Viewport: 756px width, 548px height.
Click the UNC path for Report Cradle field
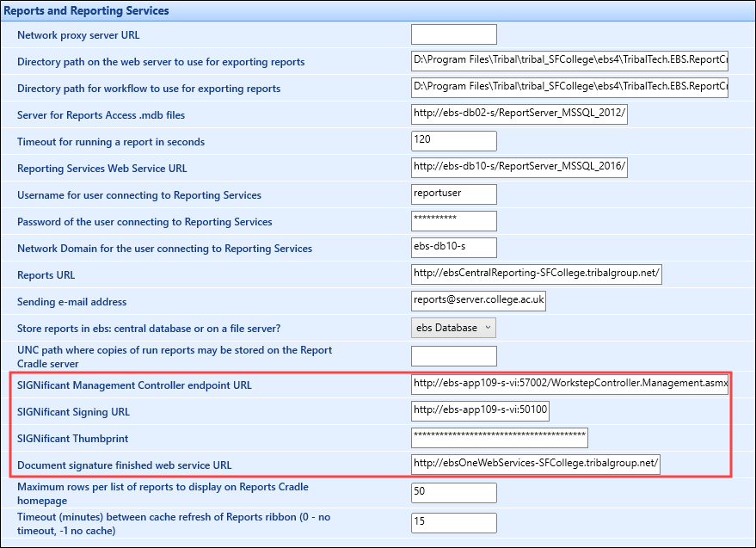453,355
